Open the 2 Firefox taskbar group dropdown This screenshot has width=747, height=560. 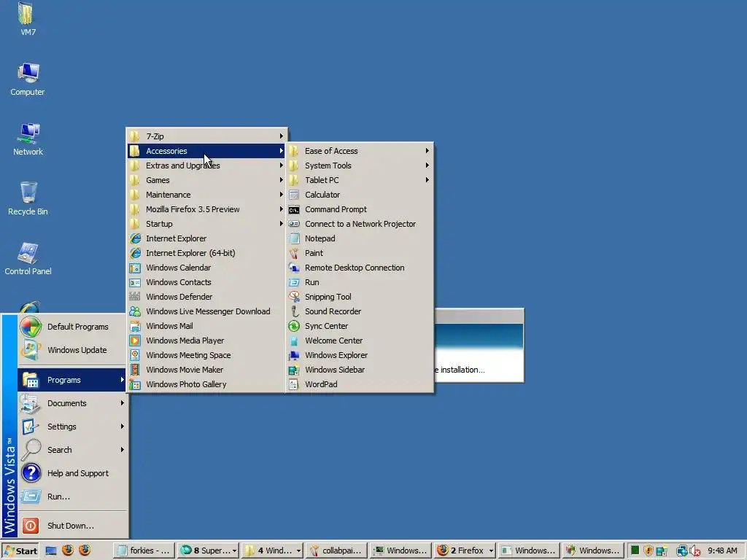coord(491,551)
